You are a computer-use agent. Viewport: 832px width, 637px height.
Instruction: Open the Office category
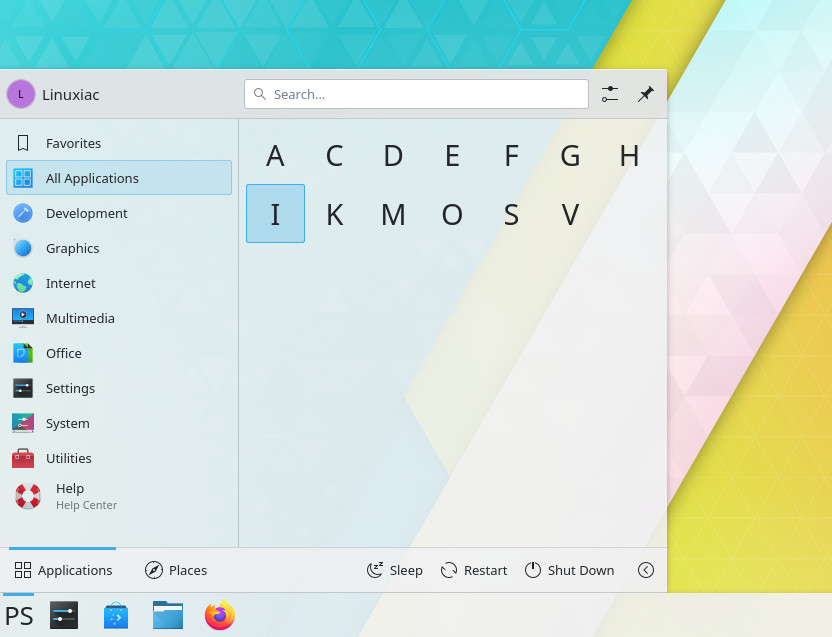(119, 354)
